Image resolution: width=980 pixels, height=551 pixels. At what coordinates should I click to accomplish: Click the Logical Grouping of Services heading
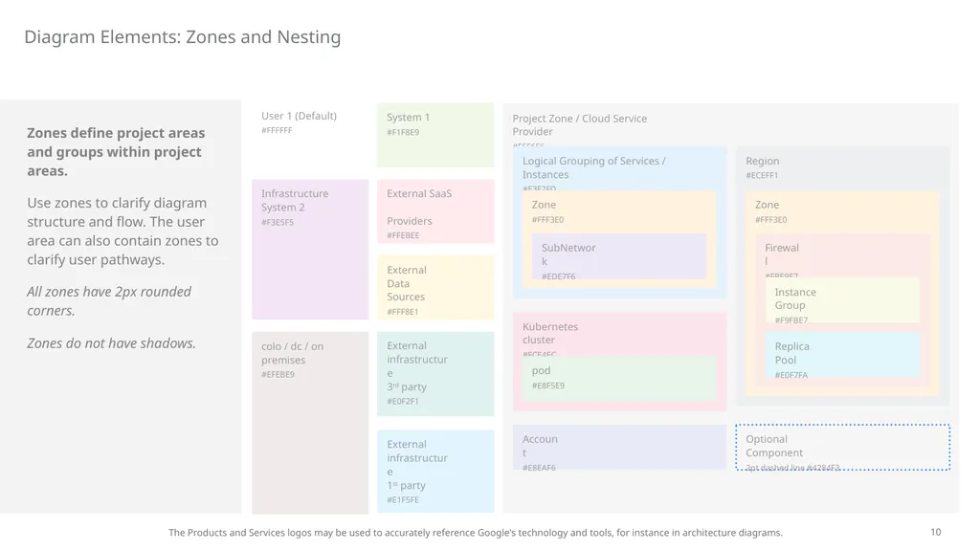593,167
